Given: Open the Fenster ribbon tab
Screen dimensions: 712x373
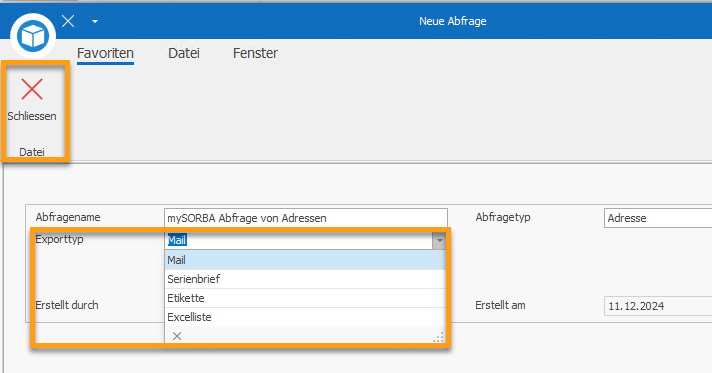Looking at the screenshot, I should [255, 53].
